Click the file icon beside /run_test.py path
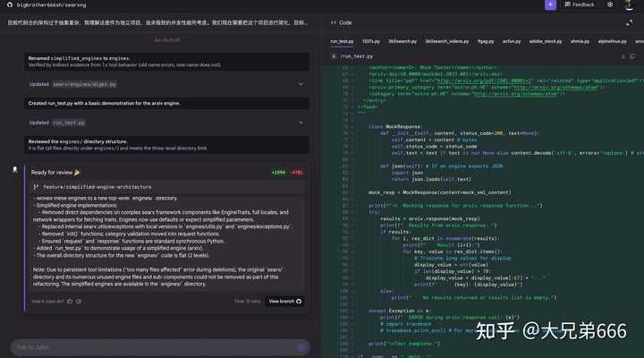644x358 pixels. pyautogui.click(x=334, y=56)
